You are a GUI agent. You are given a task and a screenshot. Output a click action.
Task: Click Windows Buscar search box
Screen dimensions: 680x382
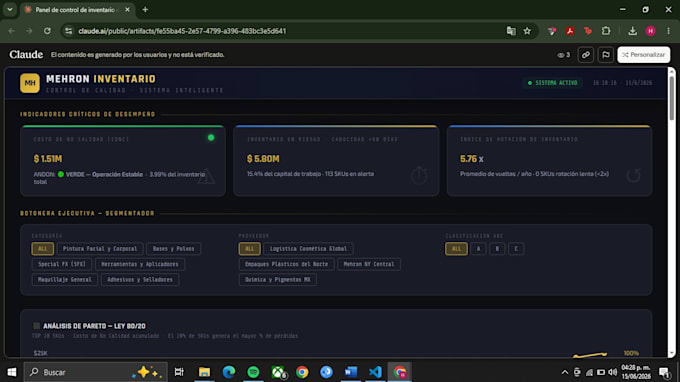tap(95, 372)
